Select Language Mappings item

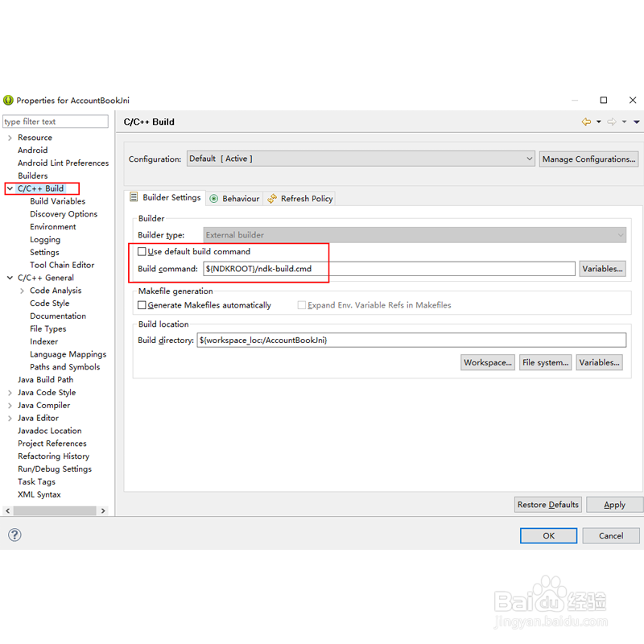coord(68,353)
